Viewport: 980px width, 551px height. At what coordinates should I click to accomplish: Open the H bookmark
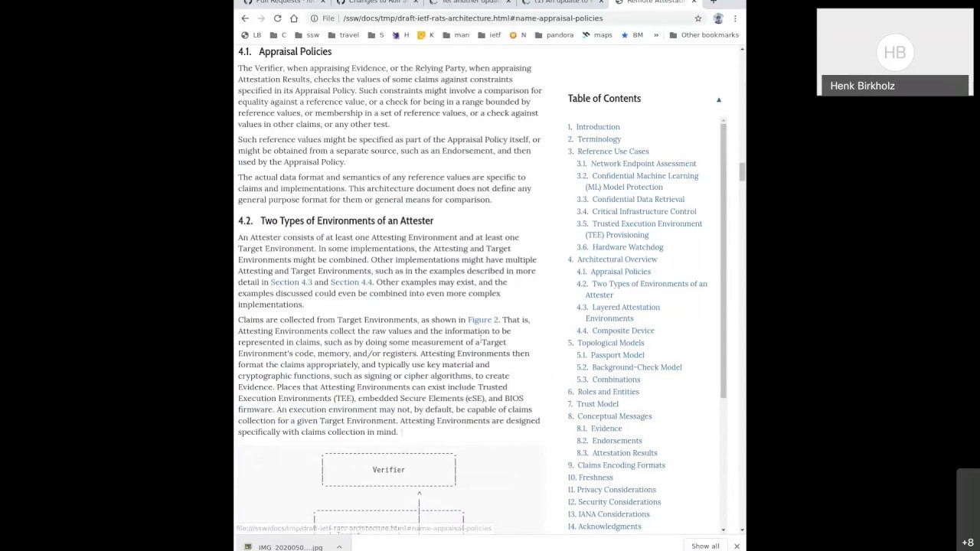pyautogui.click(x=400, y=35)
